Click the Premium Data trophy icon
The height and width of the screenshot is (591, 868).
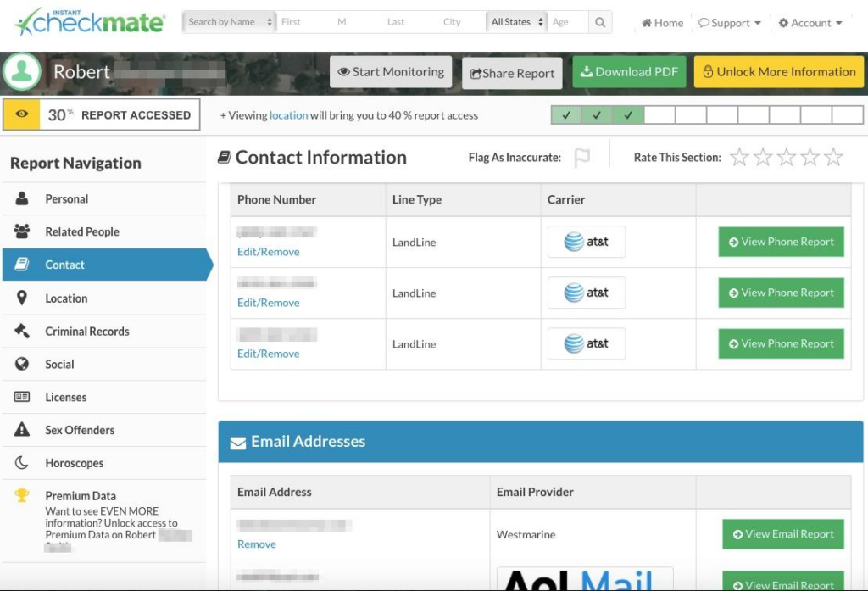[x=22, y=496]
